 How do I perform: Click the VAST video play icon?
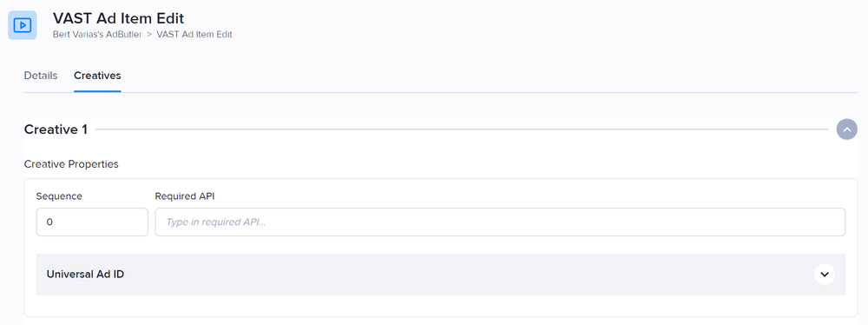click(23, 25)
